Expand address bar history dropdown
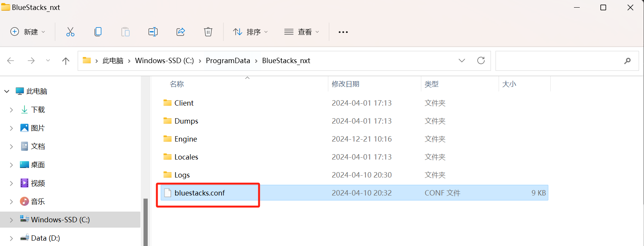 [x=462, y=60]
